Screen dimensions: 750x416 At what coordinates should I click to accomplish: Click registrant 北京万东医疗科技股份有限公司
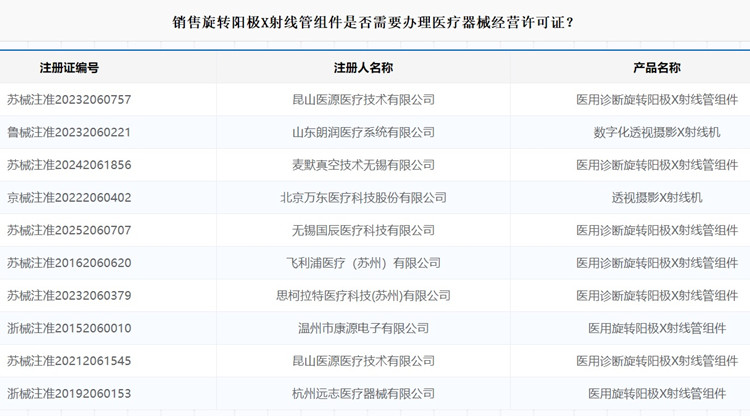pyautogui.click(x=364, y=197)
